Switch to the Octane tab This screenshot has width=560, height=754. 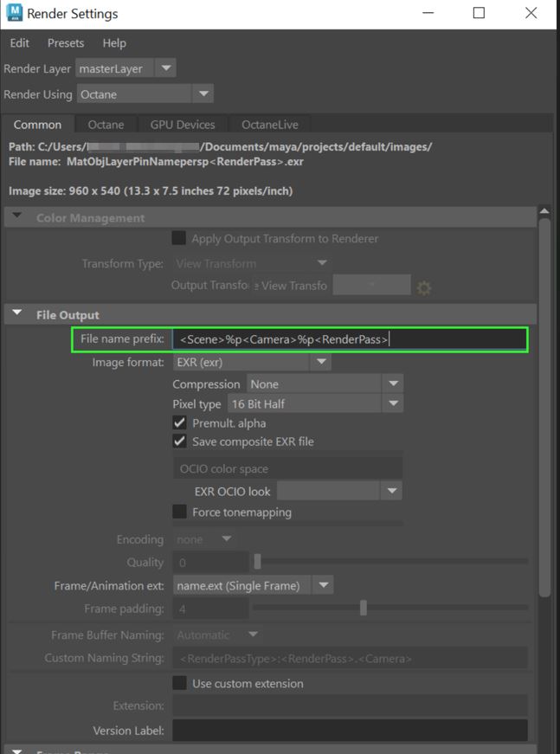[106, 125]
